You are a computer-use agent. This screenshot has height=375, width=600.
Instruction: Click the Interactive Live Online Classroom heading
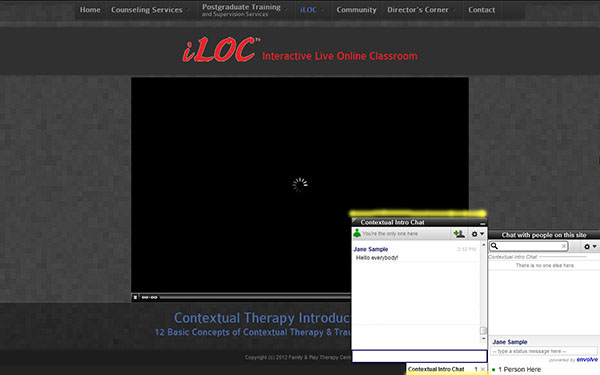pyautogui.click(x=340, y=56)
